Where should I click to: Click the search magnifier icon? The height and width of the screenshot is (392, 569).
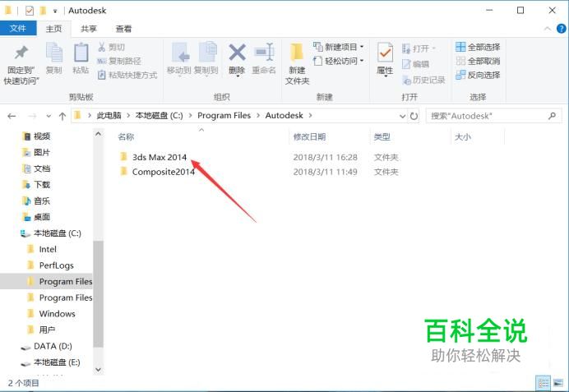tap(552, 116)
